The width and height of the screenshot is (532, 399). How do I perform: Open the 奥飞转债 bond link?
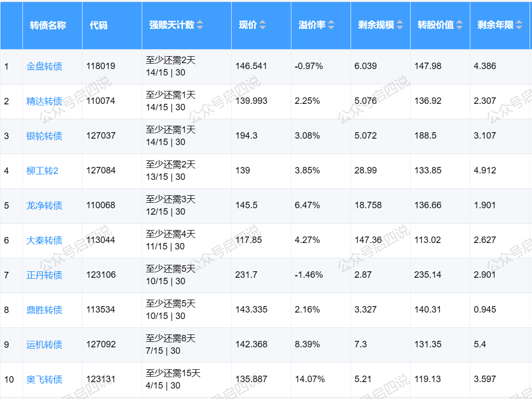pyautogui.click(x=44, y=380)
